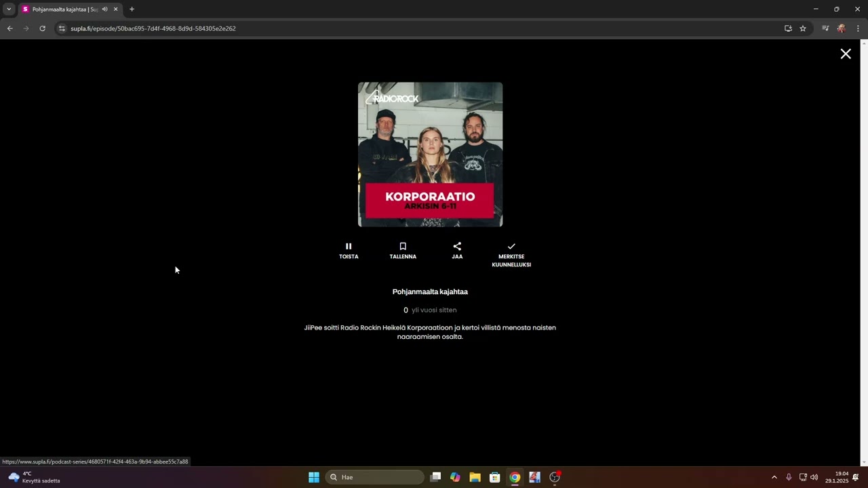Click the taskbar search box Hae
Image resolution: width=868 pixels, height=488 pixels.
point(375,477)
